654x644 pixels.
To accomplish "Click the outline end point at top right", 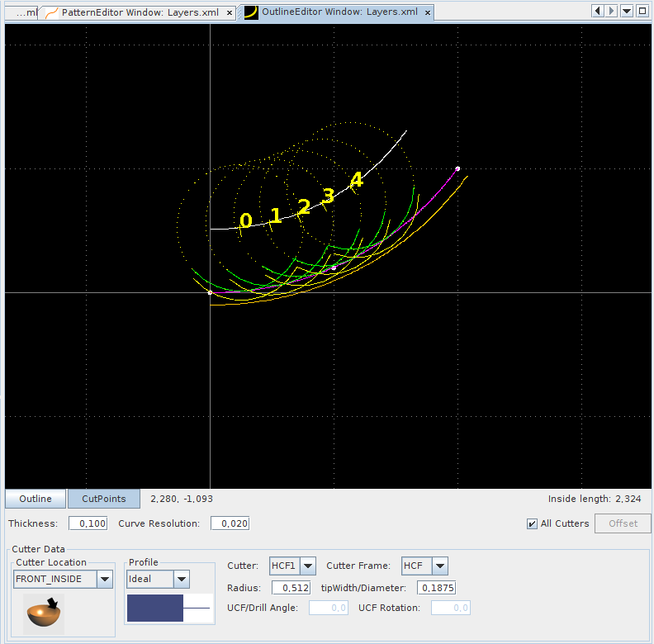I will (457, 169).
